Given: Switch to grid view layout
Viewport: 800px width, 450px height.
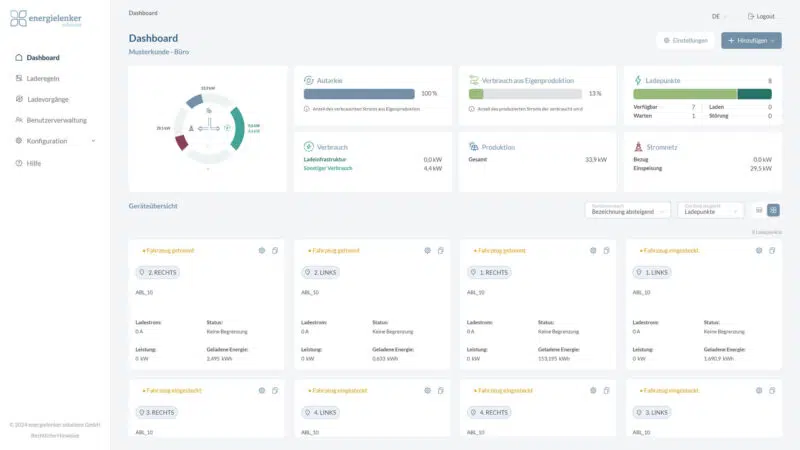Looking at the screenshot, I should [x=773, y=210].
